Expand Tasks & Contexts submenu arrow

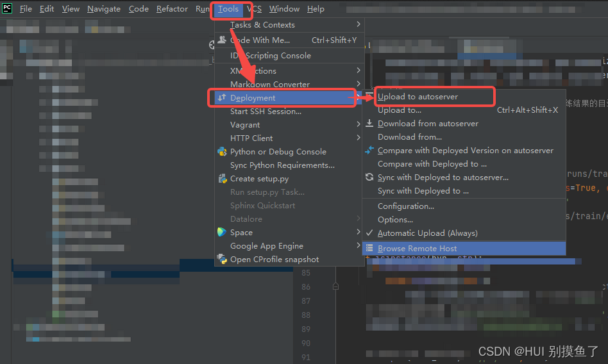click(359, 24)
